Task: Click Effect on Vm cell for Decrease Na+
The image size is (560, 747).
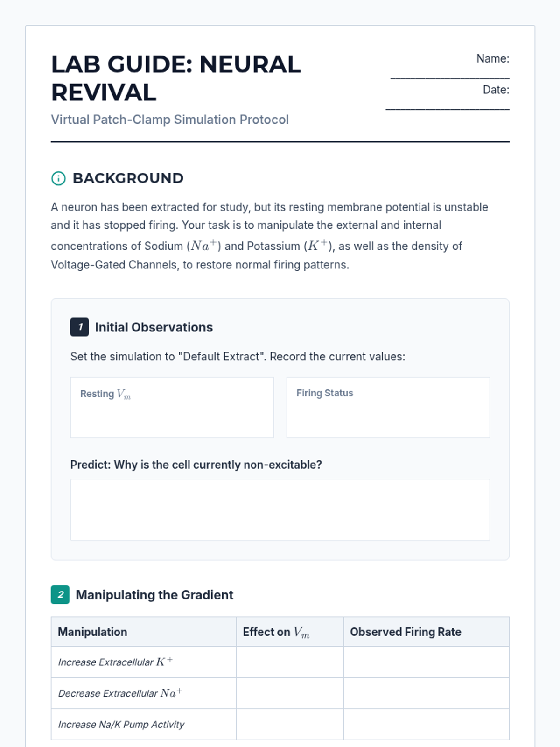Action: (x=289, y=693)
